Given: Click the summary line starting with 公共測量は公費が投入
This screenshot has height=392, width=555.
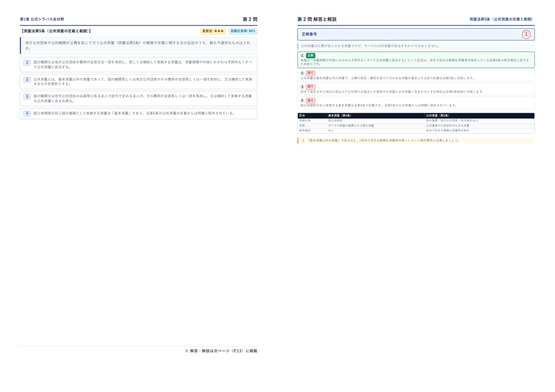Looking at the screenshot, I should coord(370,46).
